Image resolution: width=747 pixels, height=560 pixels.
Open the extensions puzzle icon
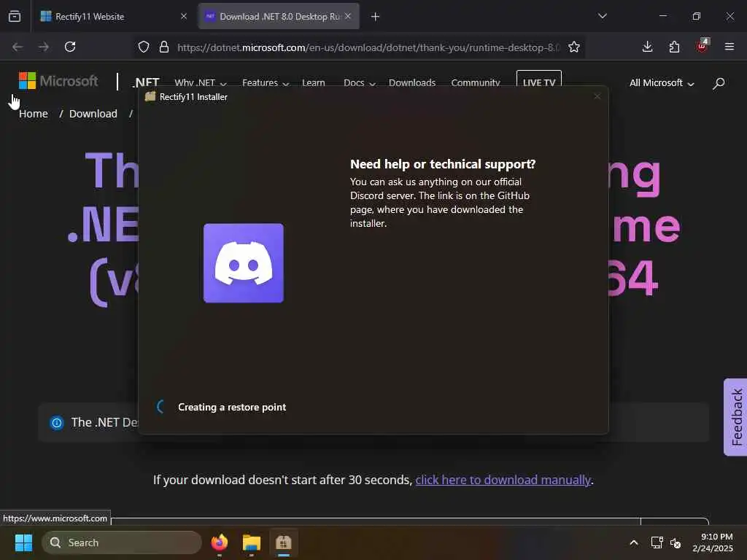tap(674, 47)
